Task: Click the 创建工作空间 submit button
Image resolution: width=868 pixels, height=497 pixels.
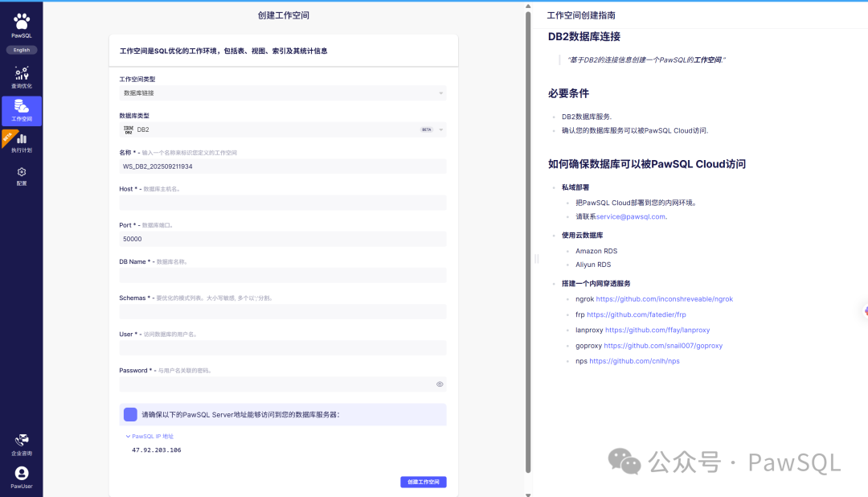Action: click(x=424, y=482)
